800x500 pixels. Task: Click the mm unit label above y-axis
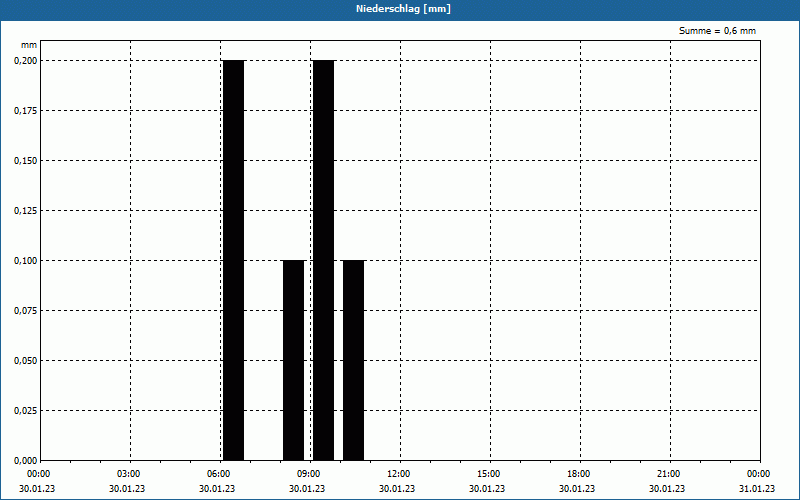[29, 45]
